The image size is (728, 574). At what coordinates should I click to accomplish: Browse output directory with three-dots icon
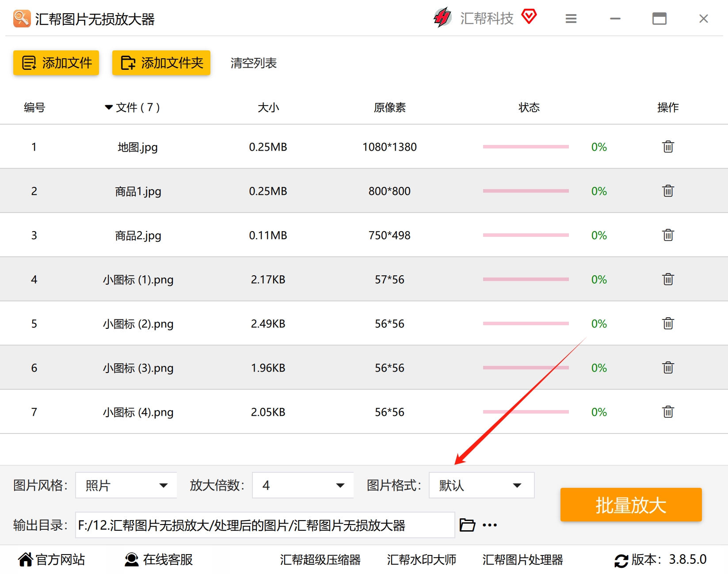490,525
